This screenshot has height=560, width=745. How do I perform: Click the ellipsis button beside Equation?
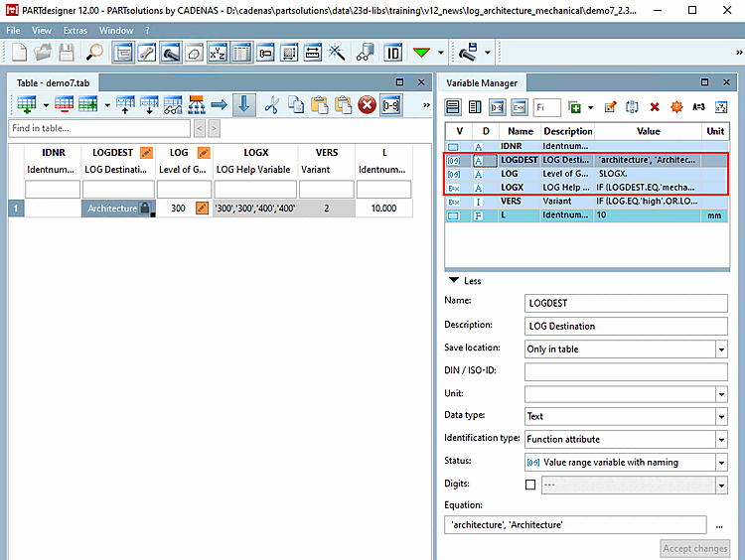click(x=719, y=524)
